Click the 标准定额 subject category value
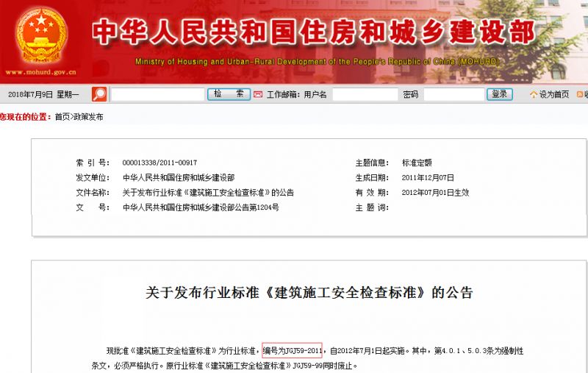588x373 pixels. point(417,163)
